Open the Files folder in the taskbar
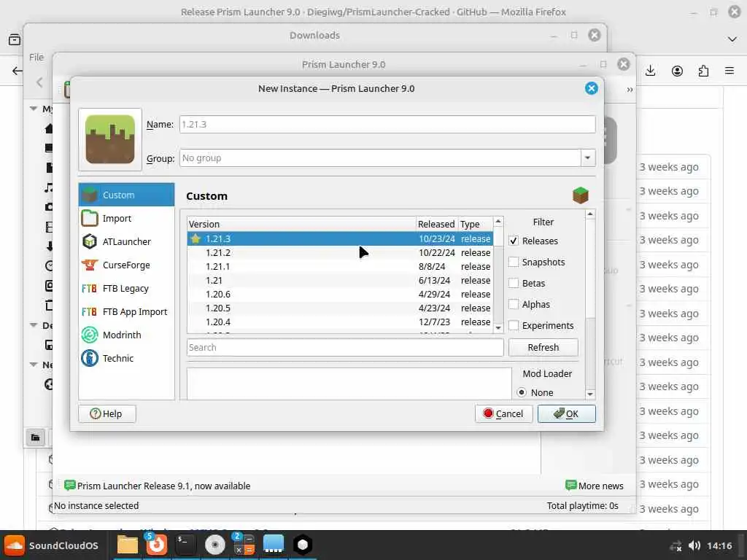The image size is (747, 560). (127, 545)
